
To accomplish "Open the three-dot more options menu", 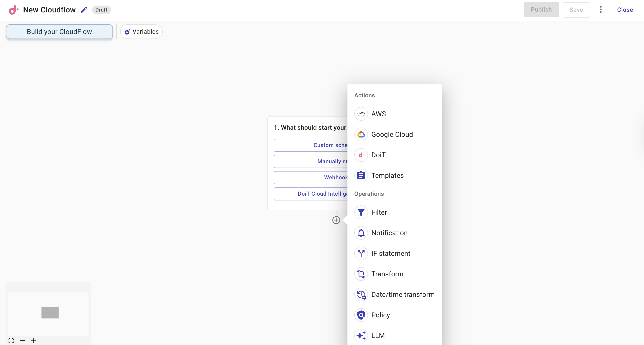I will click(601, 10).
